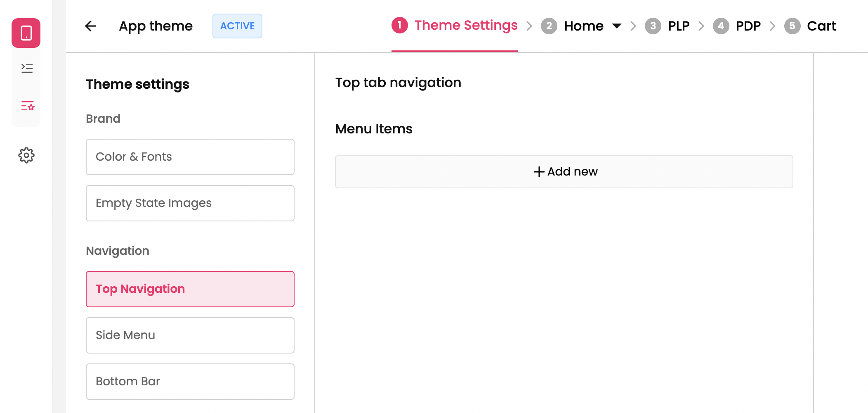Click the plus icon beside Add new

coord(539,172)
